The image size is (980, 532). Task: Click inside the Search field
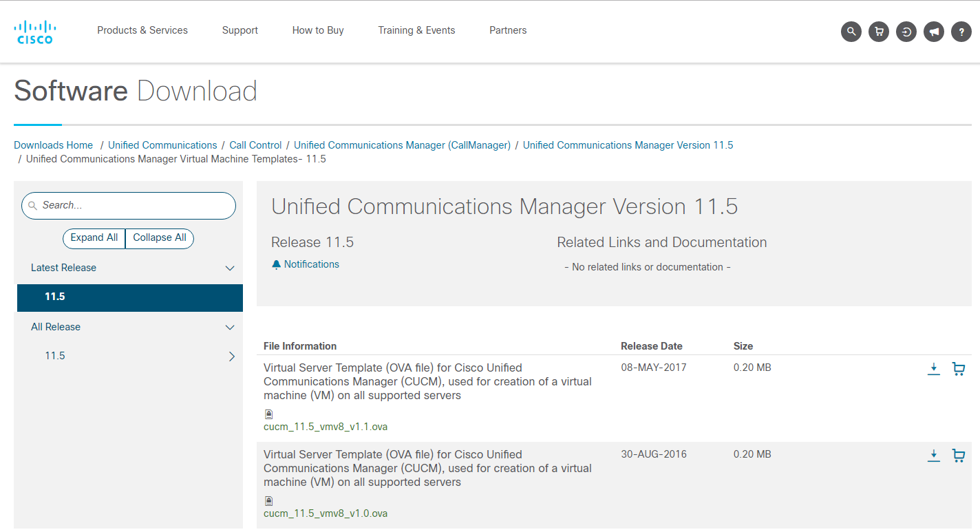coord(128,205)
